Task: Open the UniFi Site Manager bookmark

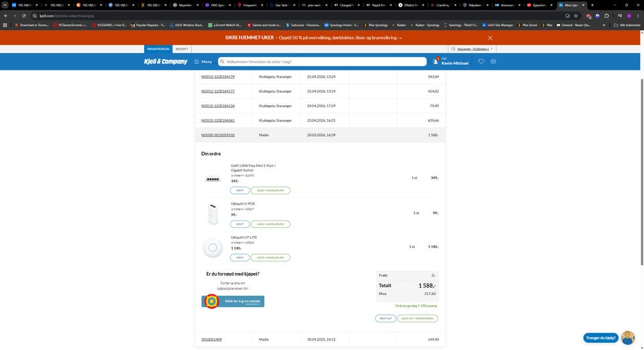Action: click(x=497, y=25)
